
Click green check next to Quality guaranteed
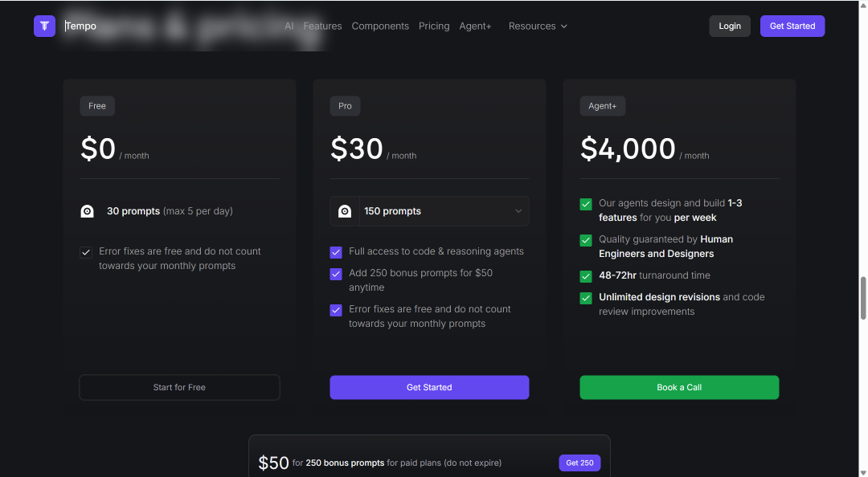(586, 240)
